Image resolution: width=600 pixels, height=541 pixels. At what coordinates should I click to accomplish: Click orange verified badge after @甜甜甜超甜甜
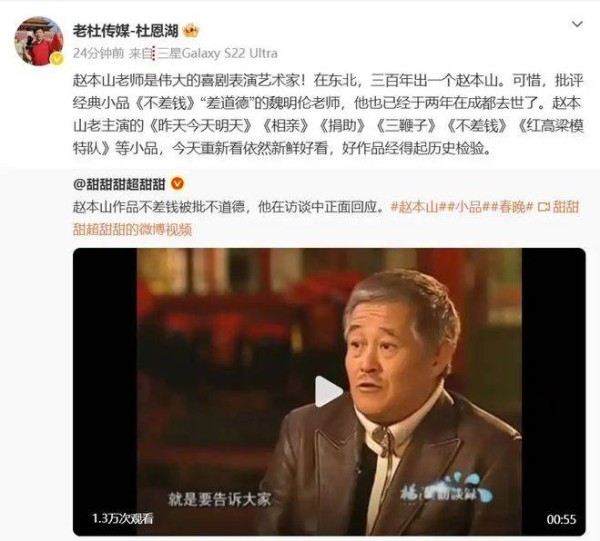pos(177,184)
